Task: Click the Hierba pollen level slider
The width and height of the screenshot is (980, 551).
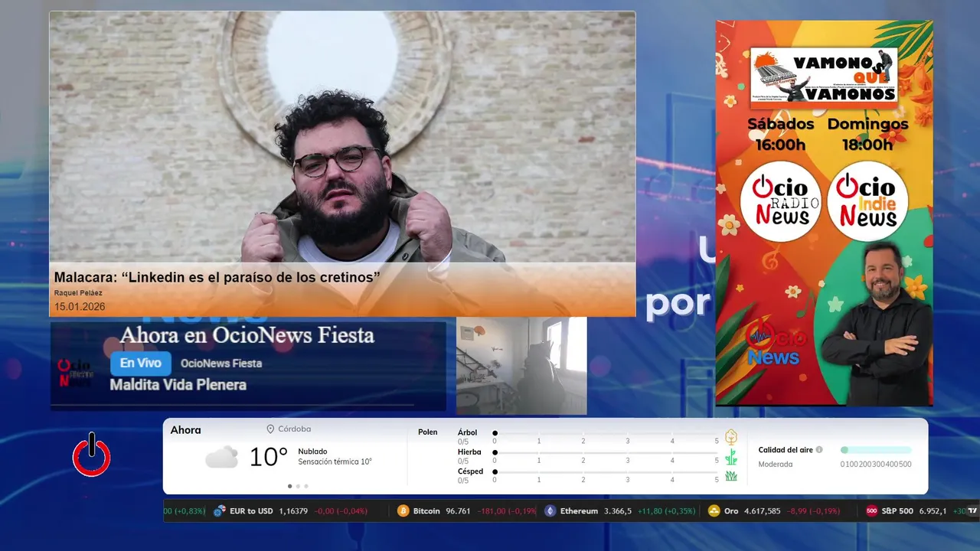Action: click(606, 453)
